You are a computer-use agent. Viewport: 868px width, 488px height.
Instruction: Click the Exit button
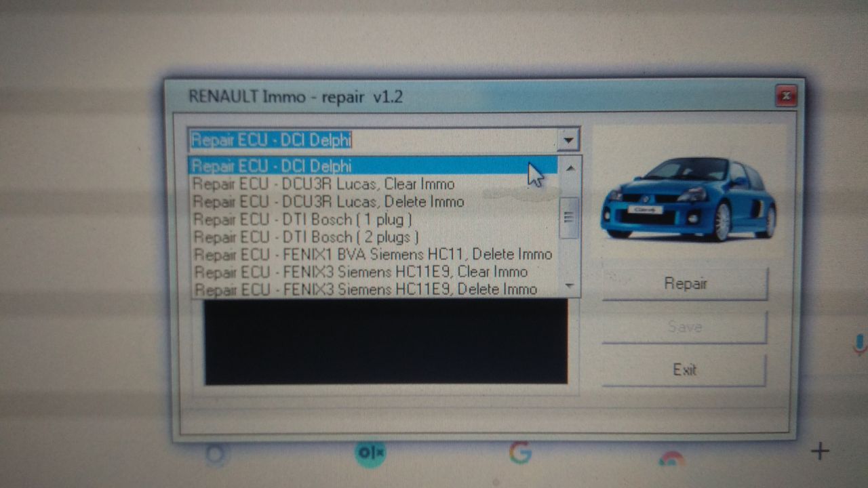point(685,370)
